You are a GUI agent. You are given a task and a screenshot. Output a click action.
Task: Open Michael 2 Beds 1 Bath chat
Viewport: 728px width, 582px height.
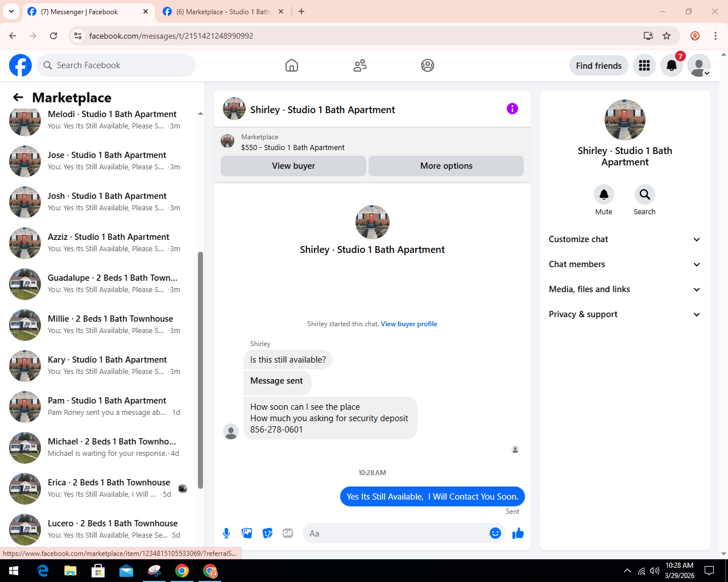click(x=102, y=447)
